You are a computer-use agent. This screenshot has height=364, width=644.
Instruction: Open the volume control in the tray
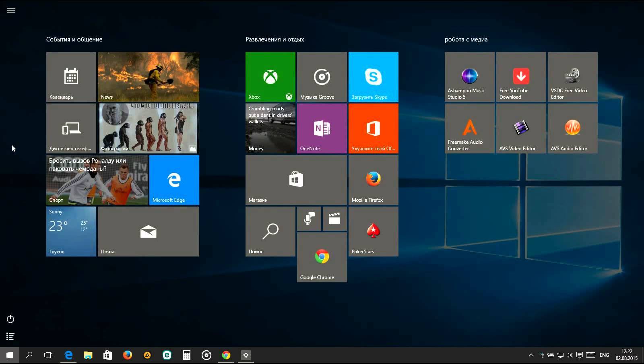pyautogui.click(x=570, y=355)
